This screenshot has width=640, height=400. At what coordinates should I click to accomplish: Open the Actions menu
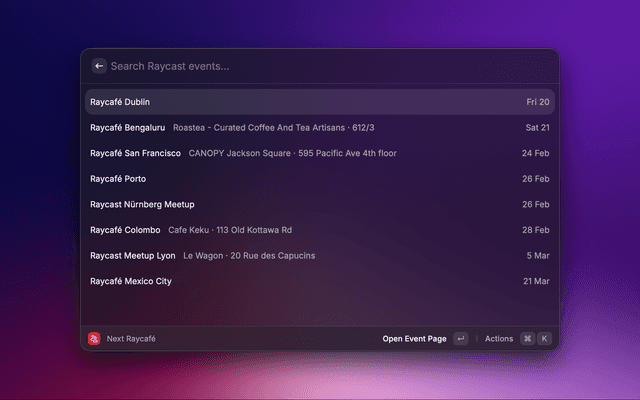click(x=498, y=339)
